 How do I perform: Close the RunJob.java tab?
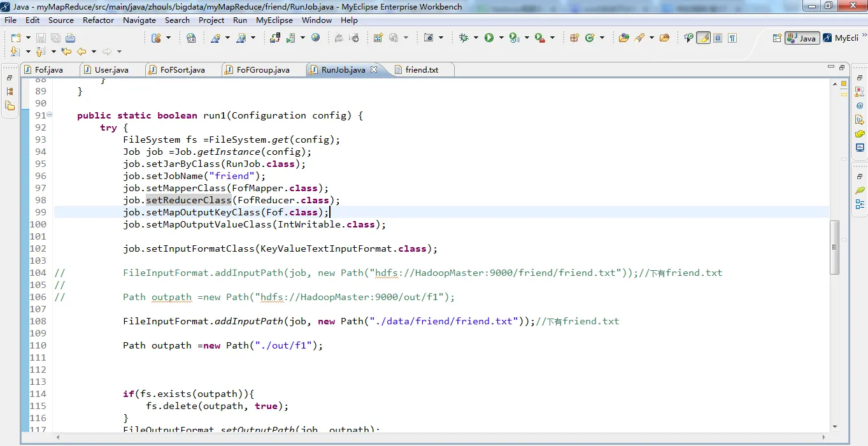tap(374, 69)
